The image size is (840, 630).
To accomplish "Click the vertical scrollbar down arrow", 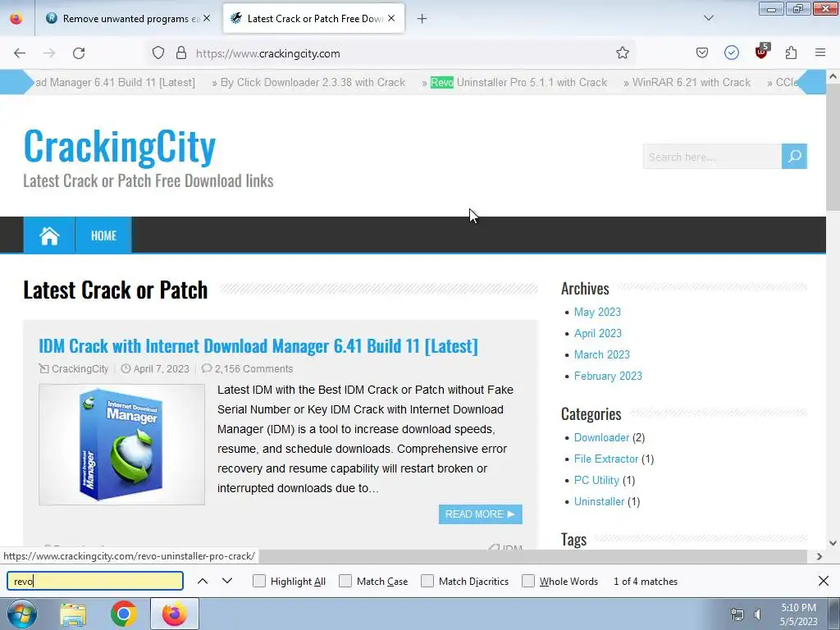I will (833, 543).
